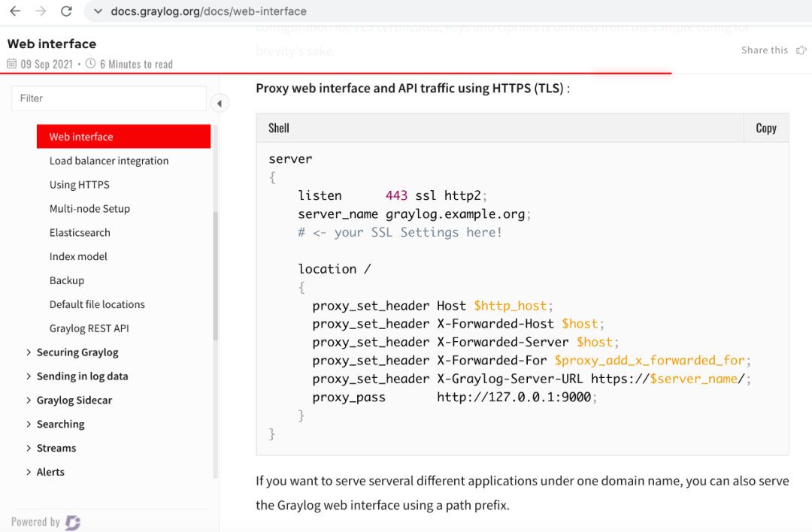Screen dimensions: 812x532
Task: Open the Elasticsearch page
Action: click(80, 232)
